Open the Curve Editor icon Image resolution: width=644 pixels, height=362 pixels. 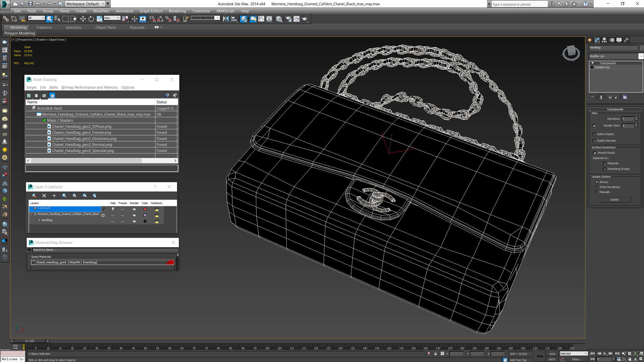(261, 19)
